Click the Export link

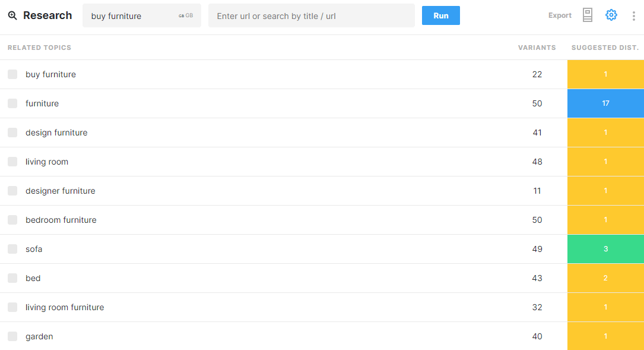(x=560, y=15)
